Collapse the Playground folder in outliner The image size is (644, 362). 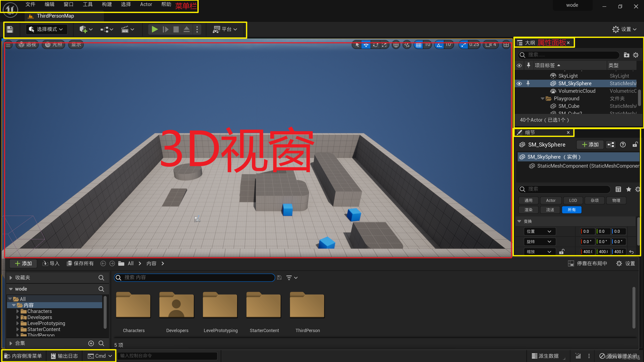[542, 99]
